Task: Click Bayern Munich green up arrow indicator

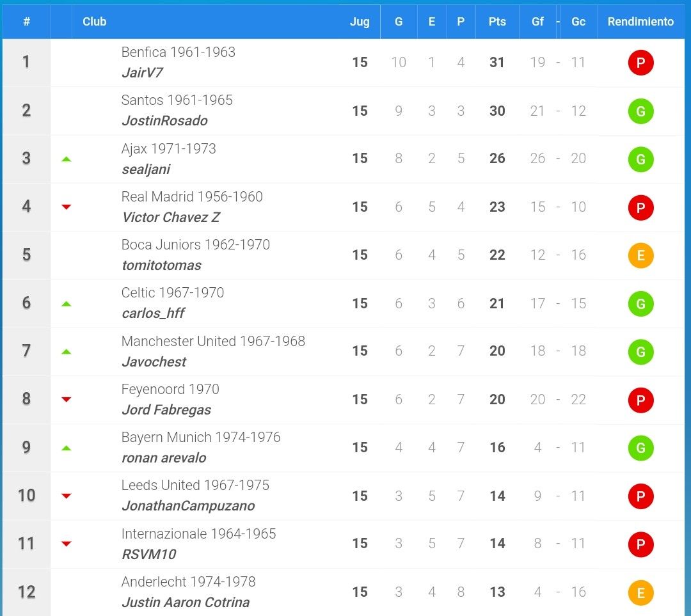Action: (x=66, y=448)
